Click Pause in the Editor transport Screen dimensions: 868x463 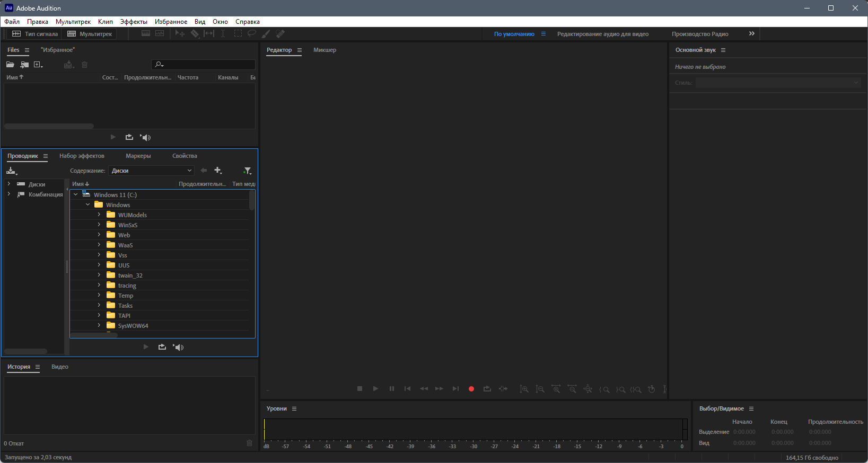click(x=391, y=389)
